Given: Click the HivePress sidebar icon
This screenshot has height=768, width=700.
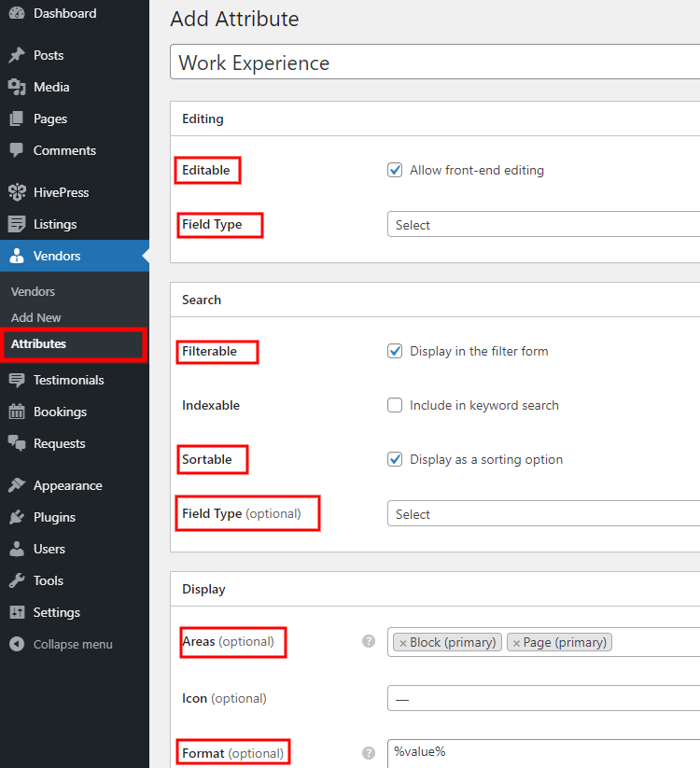Looking at the screenshot, I should 17,191.
